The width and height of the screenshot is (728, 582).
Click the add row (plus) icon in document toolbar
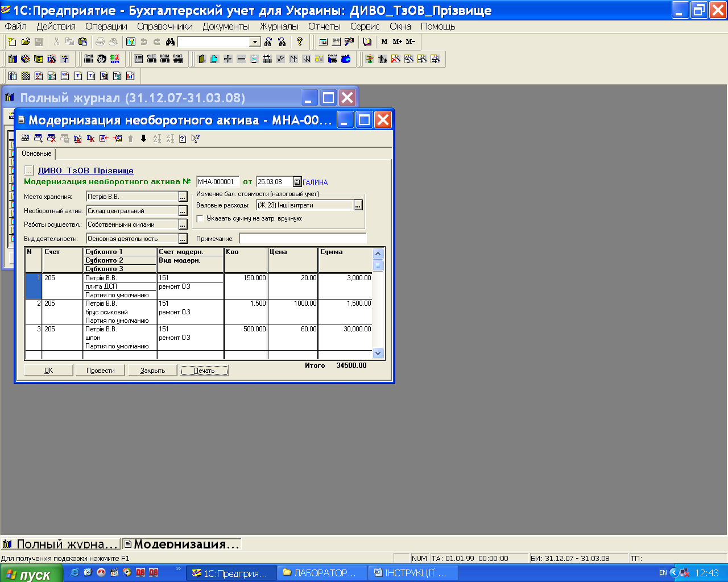(x=38, y=138)
